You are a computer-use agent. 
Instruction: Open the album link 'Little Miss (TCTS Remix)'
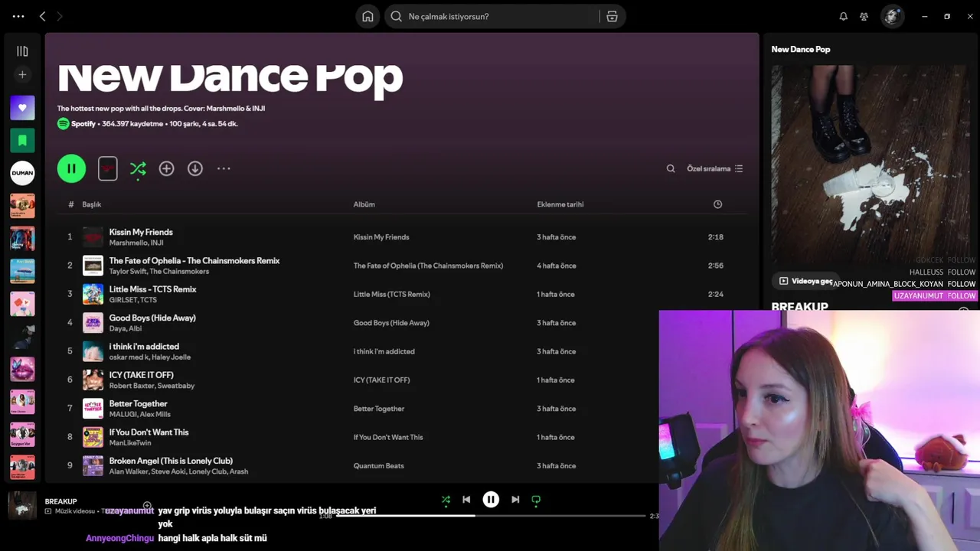click(x=391, y=294)
